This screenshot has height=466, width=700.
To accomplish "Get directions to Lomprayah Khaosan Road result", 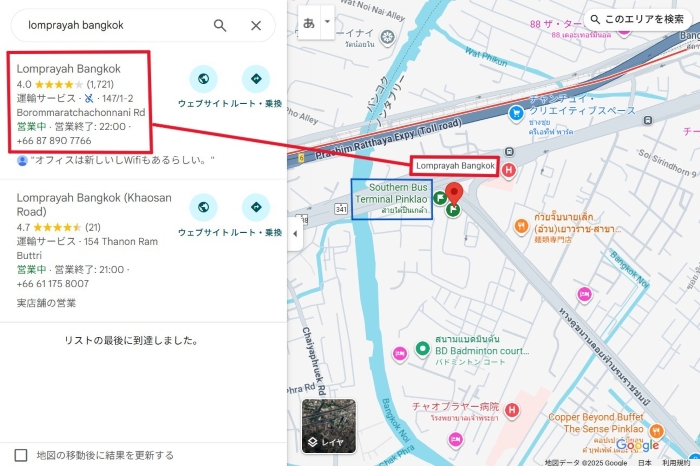I will click(x=256, y=207).
